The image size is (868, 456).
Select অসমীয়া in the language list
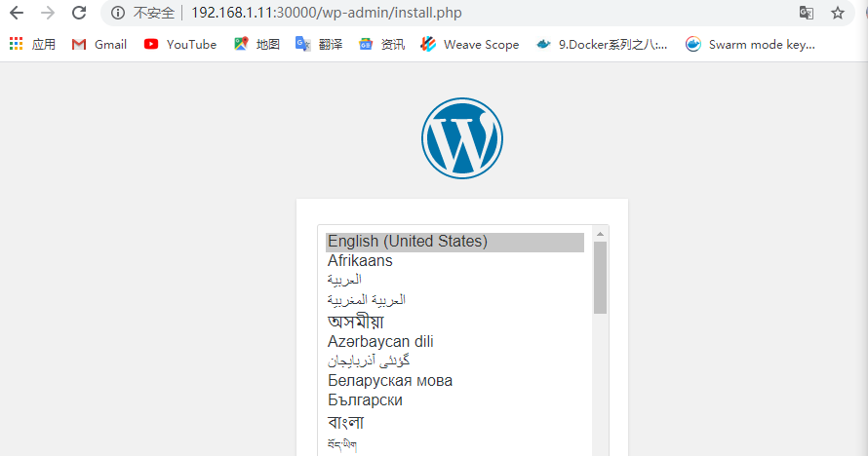(454, 322)
